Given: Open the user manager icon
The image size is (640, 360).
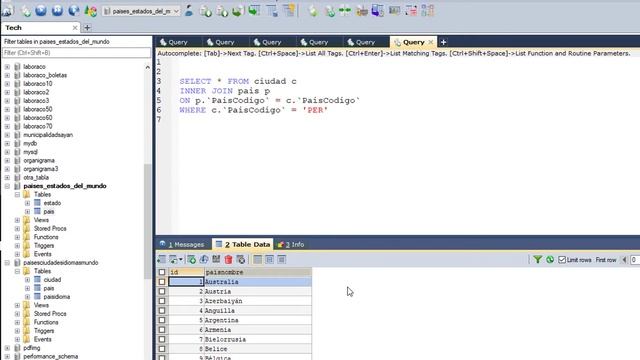Looking at the screenshot, I should tap(189, 11).
